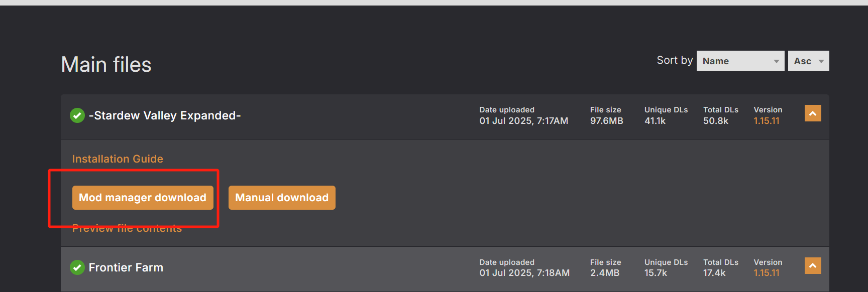Viewport: 868px width, 292px height.
Task: Click the green checkmark beside Frontier Farm
Action: (77, 267)
